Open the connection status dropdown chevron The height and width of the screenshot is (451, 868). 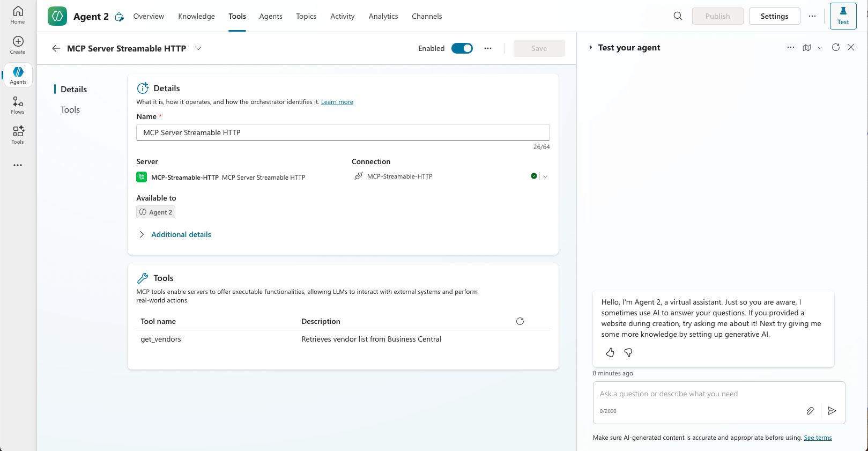[x=545, y=176]
